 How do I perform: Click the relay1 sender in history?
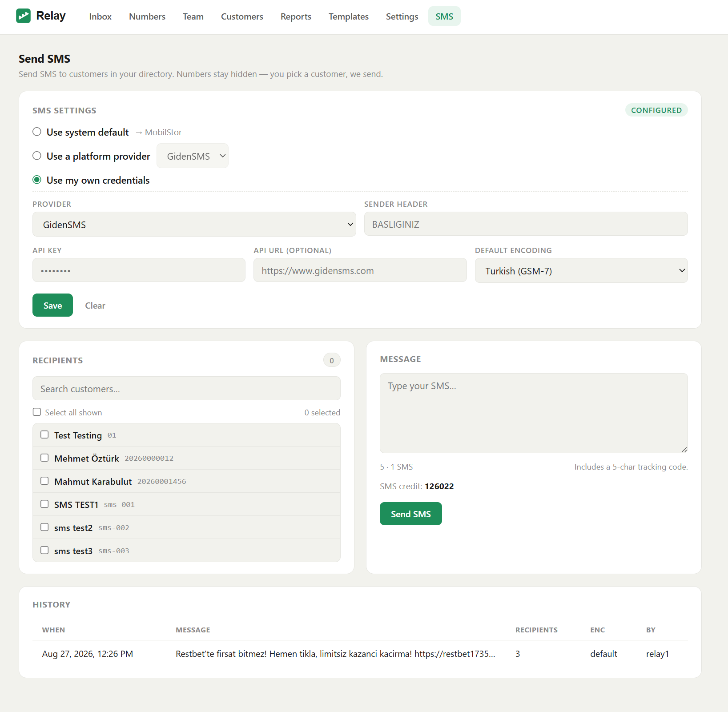[657, 654]
